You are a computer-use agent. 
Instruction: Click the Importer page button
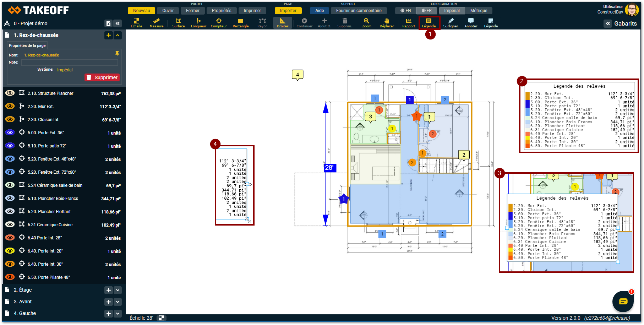point(288,11)
